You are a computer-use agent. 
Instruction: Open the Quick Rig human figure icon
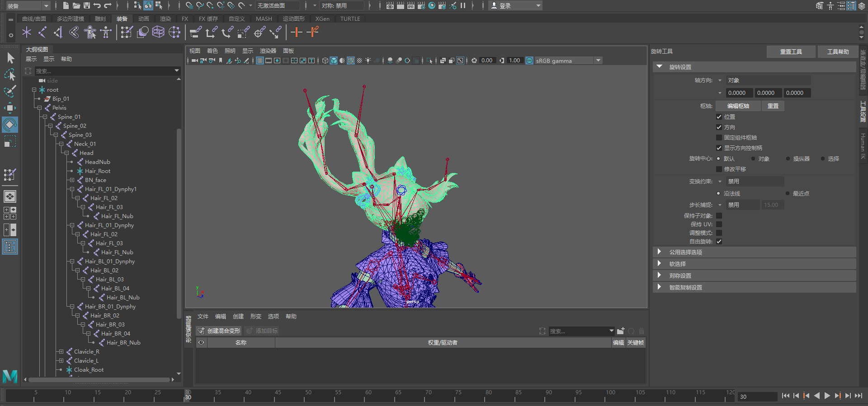coord(90,32)
